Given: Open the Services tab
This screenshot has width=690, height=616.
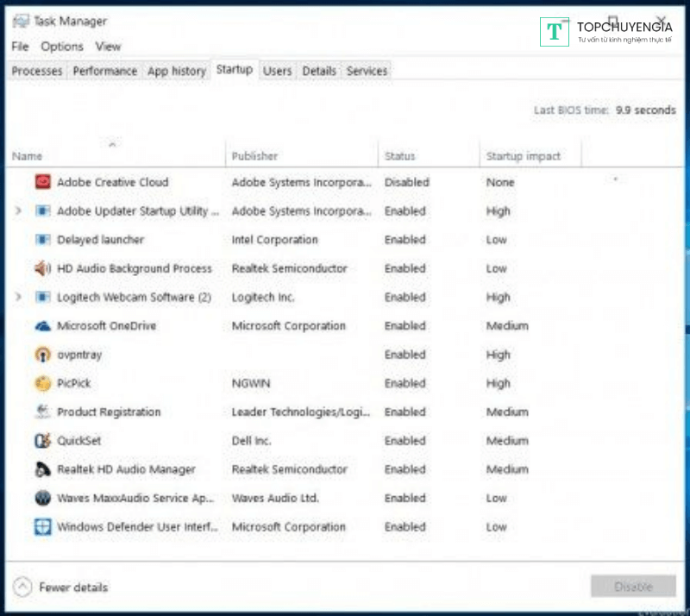Looking at the screenshot, I should [x=367, y=71].
